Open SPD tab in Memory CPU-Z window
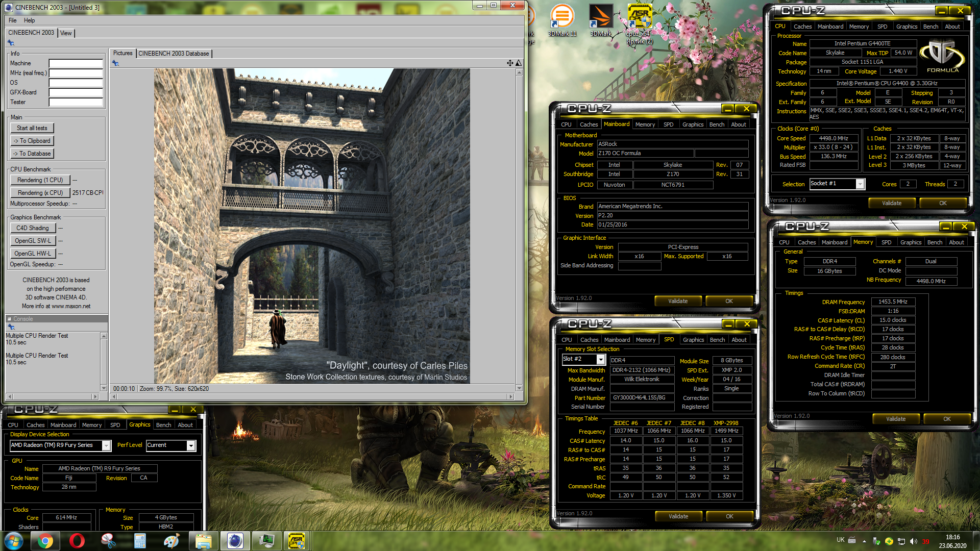The image size is (980, 551). point(886,242)
